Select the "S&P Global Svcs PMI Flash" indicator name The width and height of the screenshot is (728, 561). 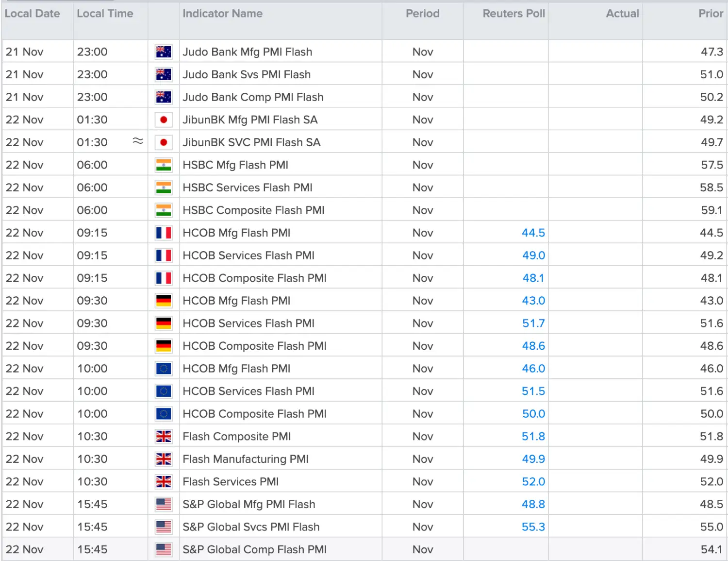click(251, 527)
